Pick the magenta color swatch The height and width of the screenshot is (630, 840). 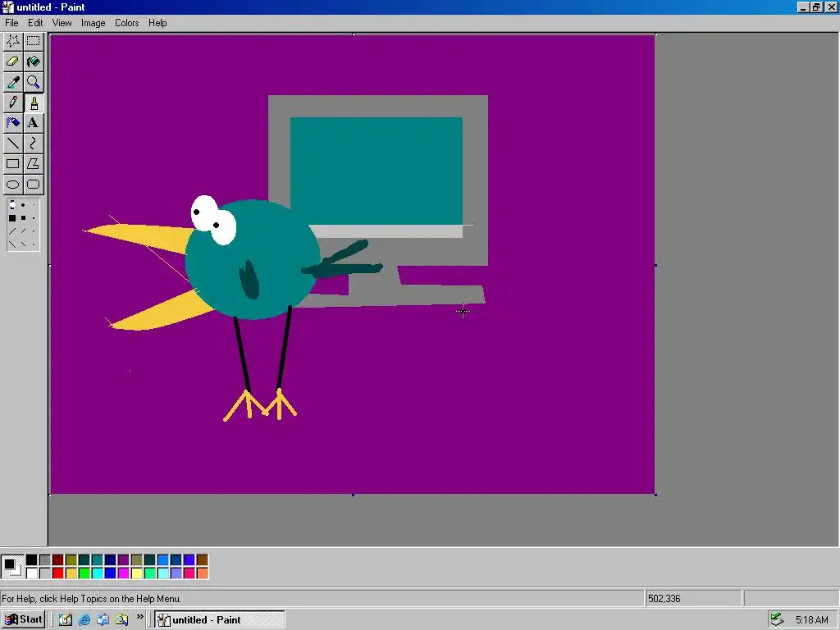coord(123,573)
